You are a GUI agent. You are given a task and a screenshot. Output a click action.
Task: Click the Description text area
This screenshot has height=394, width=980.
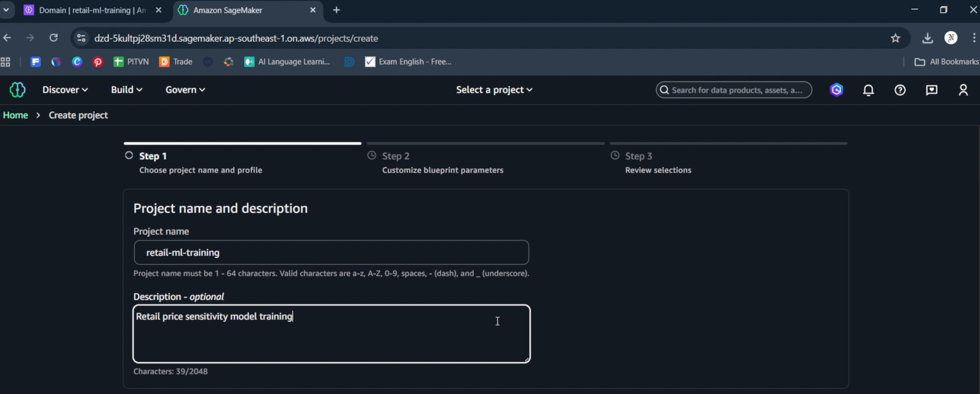(331, 334)
